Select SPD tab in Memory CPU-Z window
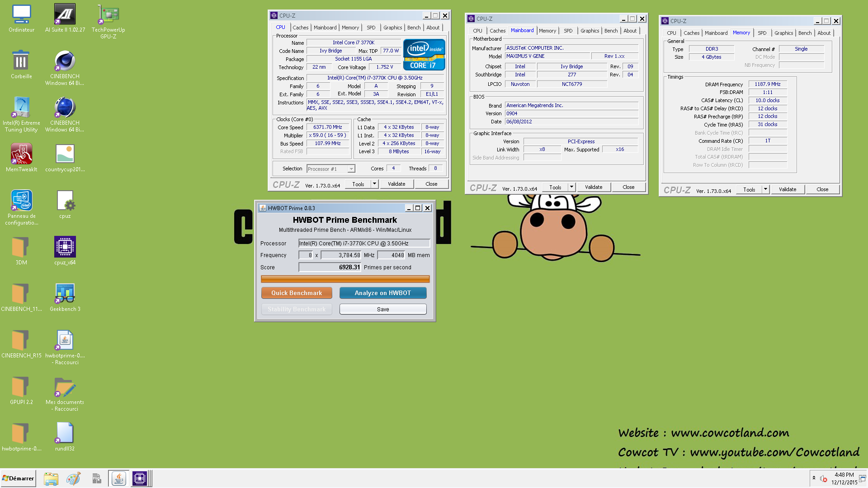Viewport: 868px width, 488px height. click(x=762, y=33)
